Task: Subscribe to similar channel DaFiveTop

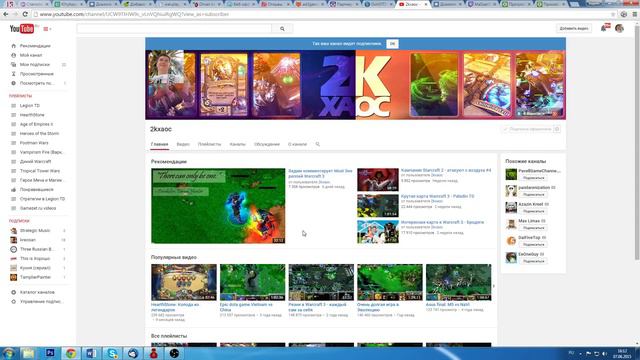Action: [x=533, y=244]
